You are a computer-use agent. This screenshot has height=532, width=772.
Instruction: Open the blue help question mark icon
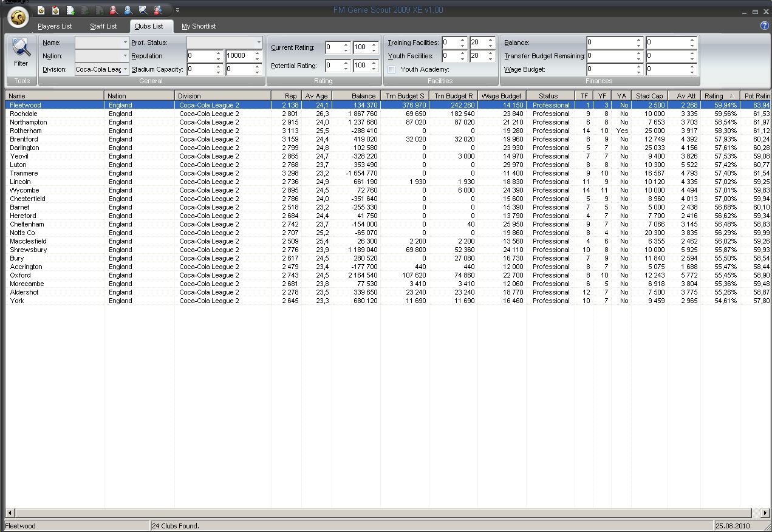[764, 26]
